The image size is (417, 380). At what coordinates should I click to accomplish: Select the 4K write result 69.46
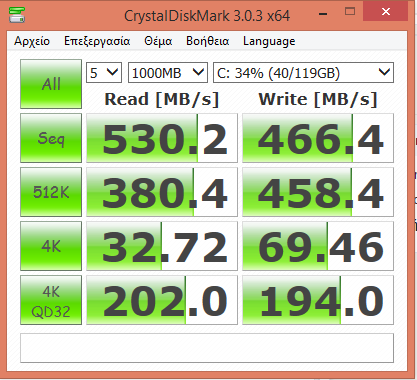[318, 246]
